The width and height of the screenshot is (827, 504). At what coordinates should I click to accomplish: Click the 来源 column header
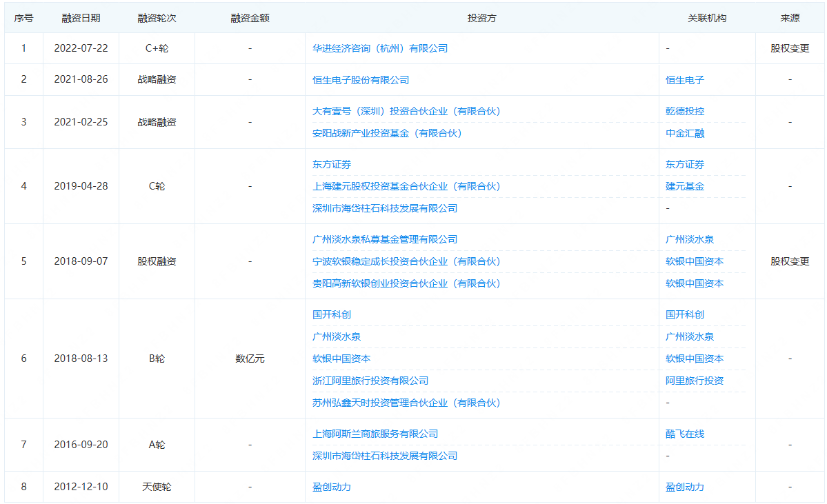790,19
